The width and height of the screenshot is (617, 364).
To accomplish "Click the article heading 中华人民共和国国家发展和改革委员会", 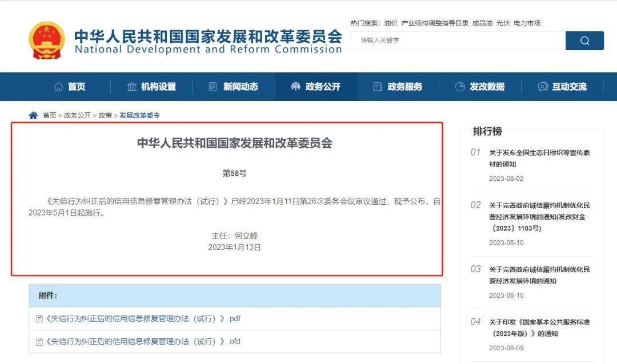I will [x=235, y=143].
